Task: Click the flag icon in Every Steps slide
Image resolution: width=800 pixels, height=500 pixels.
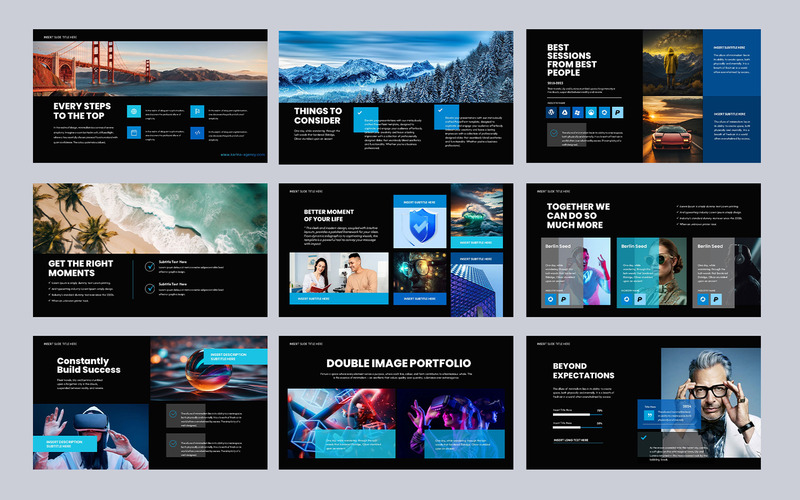Action: tap(198, 111)
